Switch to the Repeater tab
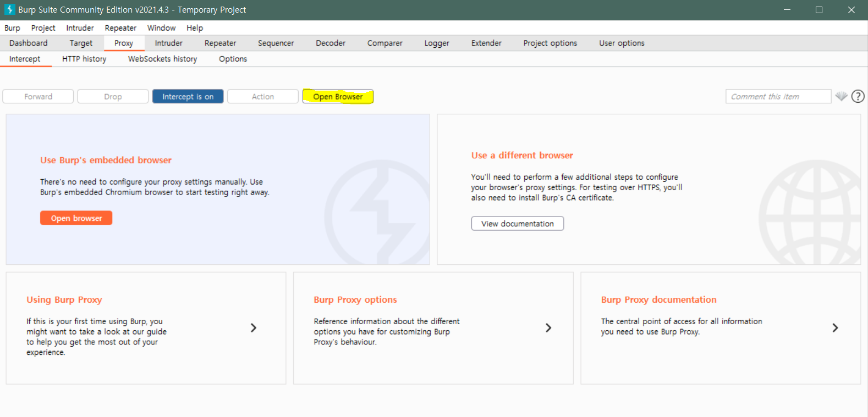This screenshot has height=417, width=868. pyautogui.click(x=220, y=43)
